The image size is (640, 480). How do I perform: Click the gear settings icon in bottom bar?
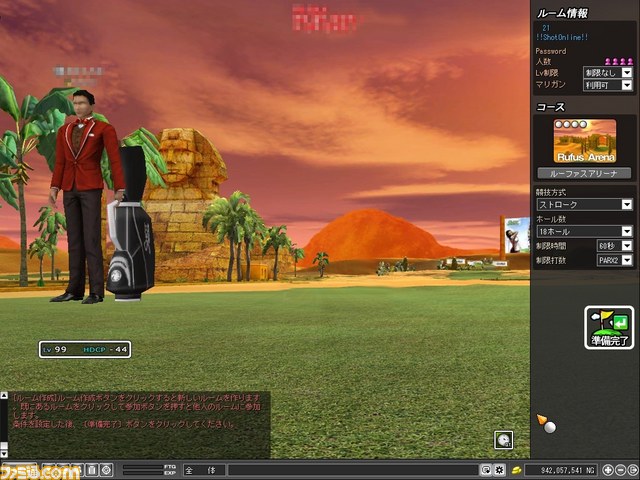pyautogui.click(x=499, y=470)
